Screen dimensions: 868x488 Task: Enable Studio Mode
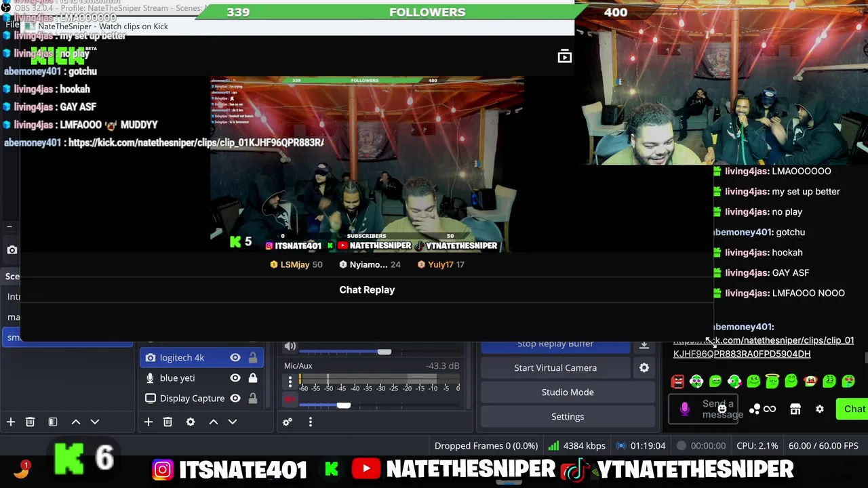point(568,392)
